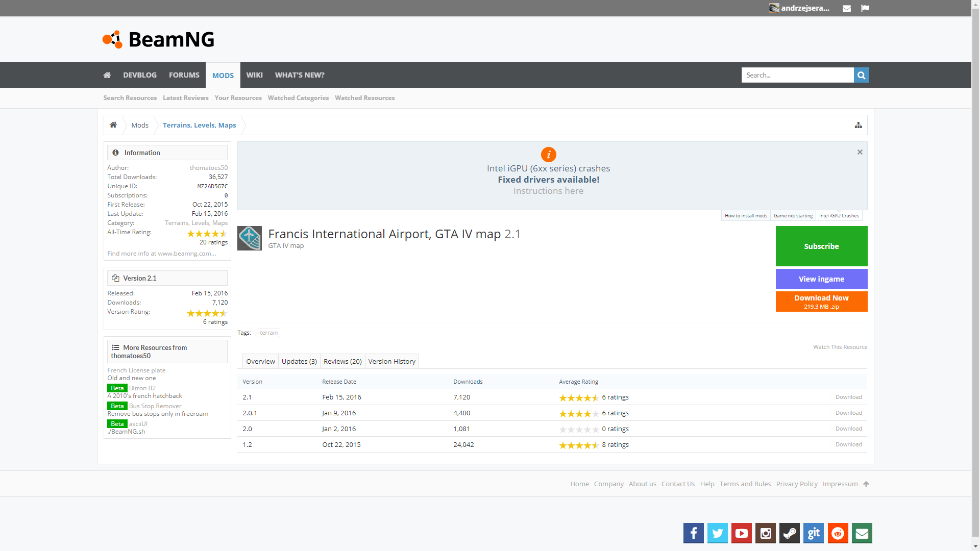The height and width of the screenshot is (551, 980).
Task: Open Overview tab
Action: pyautogui.click(x=260, y=361)
